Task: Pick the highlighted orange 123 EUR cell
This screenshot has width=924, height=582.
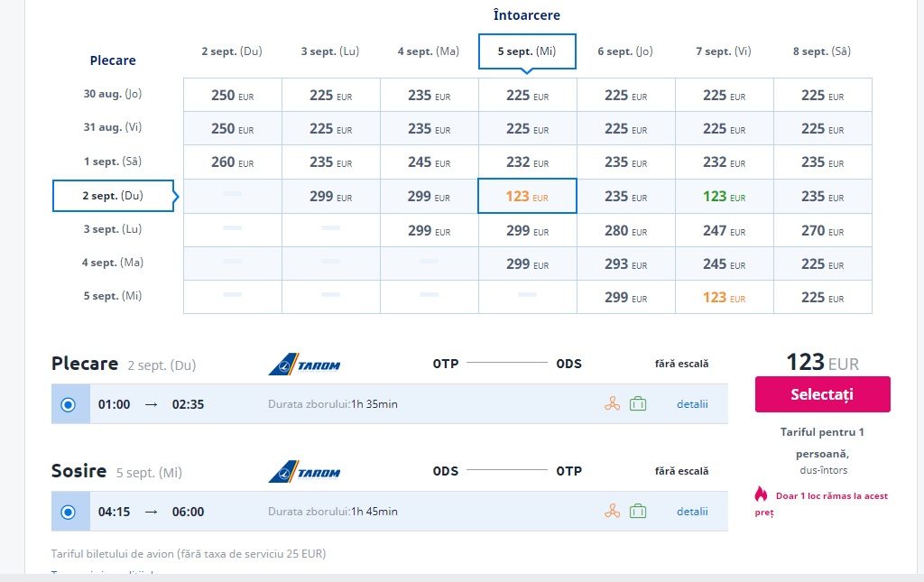Action: tap(527, 196)
